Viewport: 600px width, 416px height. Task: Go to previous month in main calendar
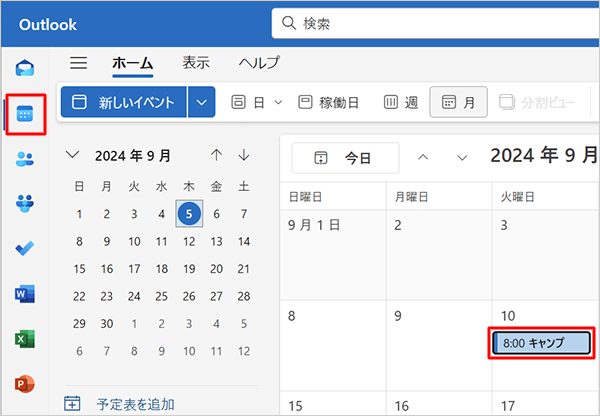click(x=423, y=157)
